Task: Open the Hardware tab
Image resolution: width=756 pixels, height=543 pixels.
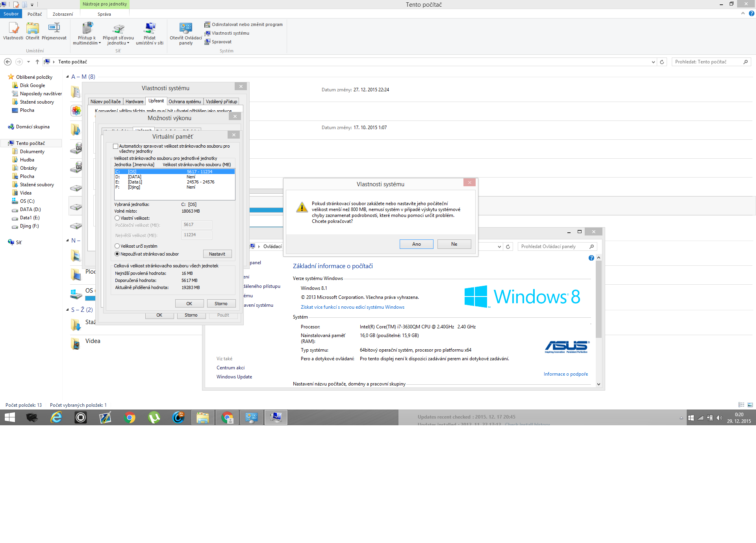Action: point(134,102)
